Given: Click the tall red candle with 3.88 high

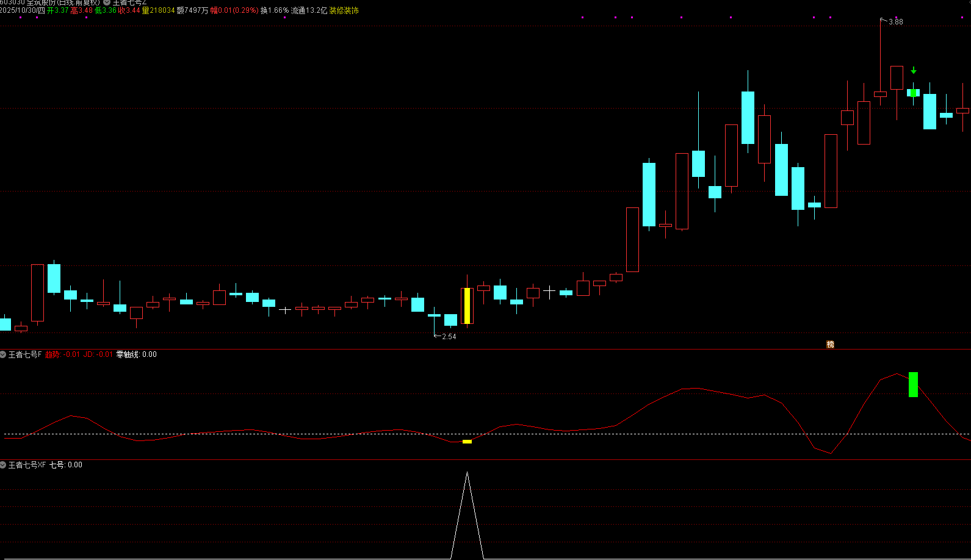Looking at the screenshot, I should click(x=880, y=94).
